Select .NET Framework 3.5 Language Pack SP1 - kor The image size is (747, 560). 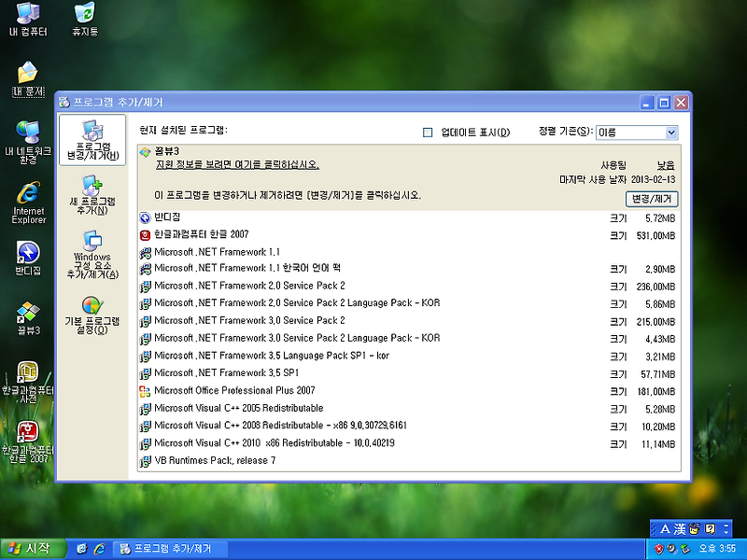tap(409, 357)
